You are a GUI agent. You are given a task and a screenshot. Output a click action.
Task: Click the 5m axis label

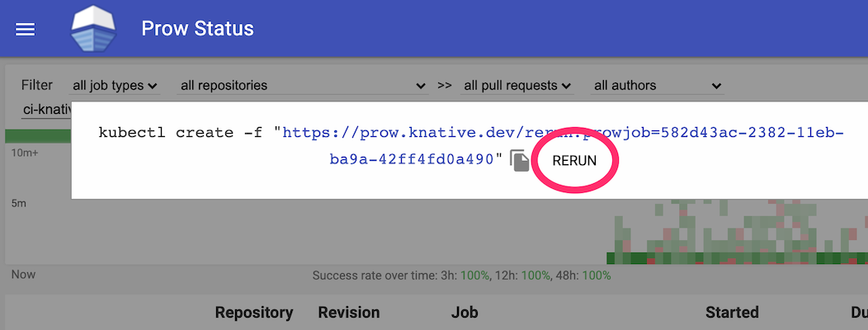tap(19, 203)
